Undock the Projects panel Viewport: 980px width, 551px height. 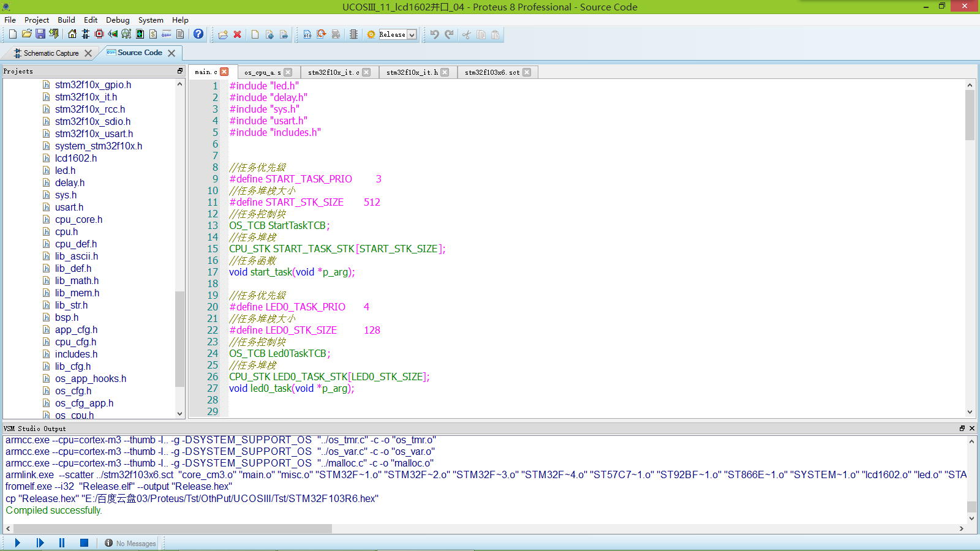pyautogui.click(x=180, y=71)
